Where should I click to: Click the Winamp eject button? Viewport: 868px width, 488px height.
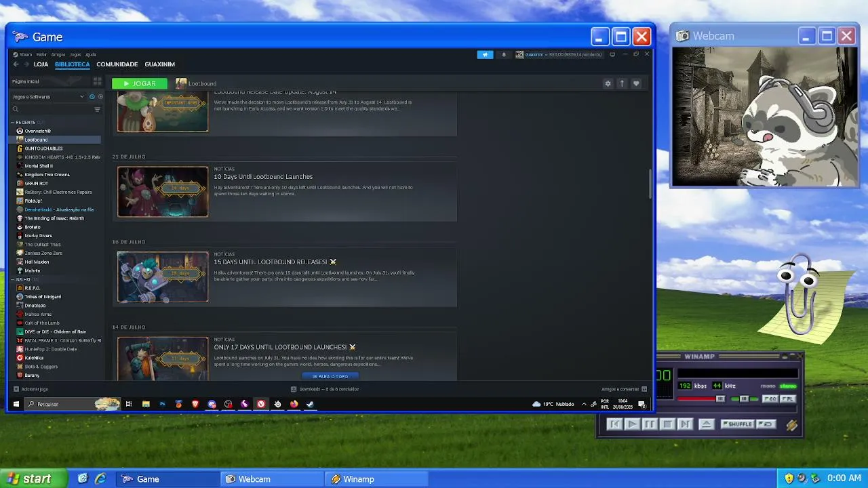click(706, 424)
